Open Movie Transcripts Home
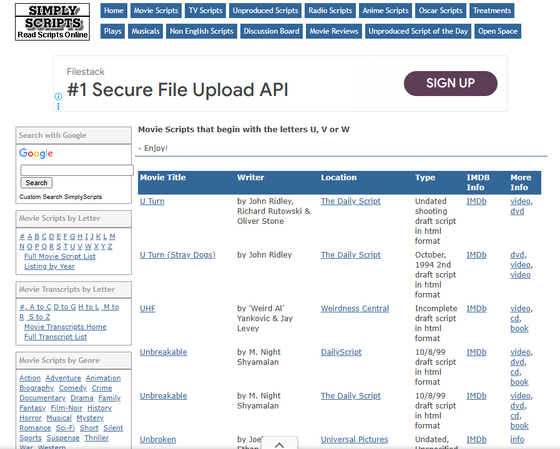The width and height of the screenshot is (560, 449). click(x=65, y=327)
